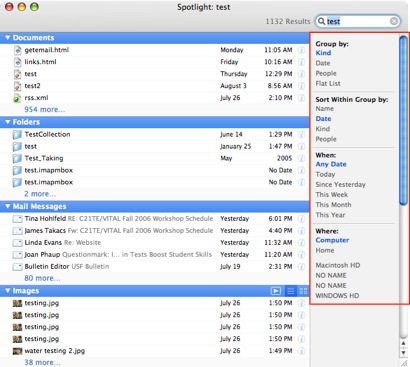Select Any Date under When
Image resolution: width=410 pixels, height=367 pixels.
coord(331,164)
